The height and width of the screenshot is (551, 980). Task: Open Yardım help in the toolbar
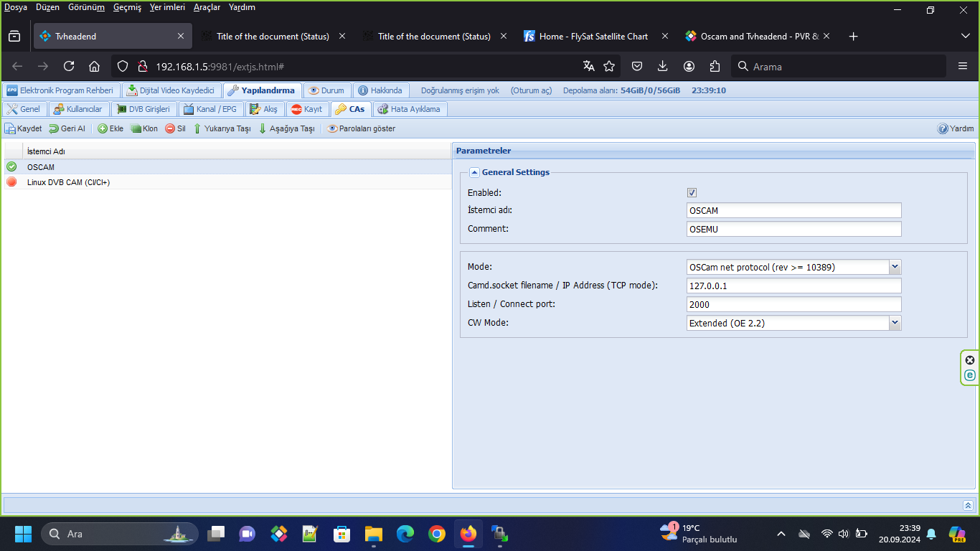(x=956, y=129)
